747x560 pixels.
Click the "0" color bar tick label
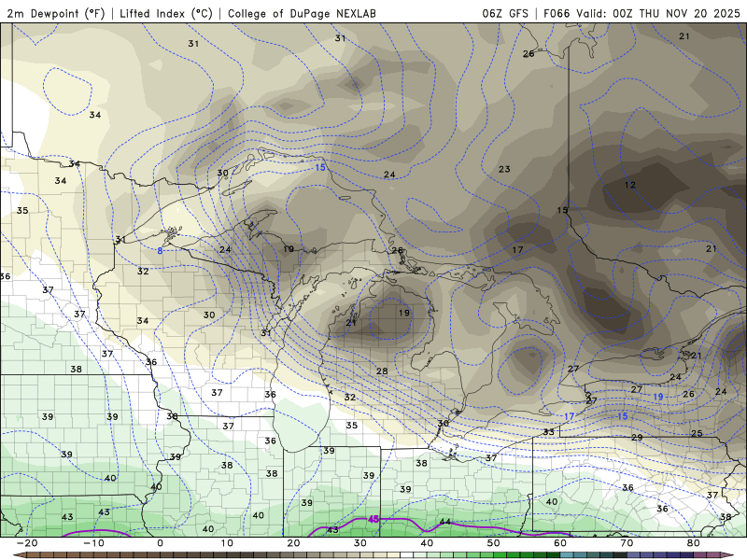[160, 543]
